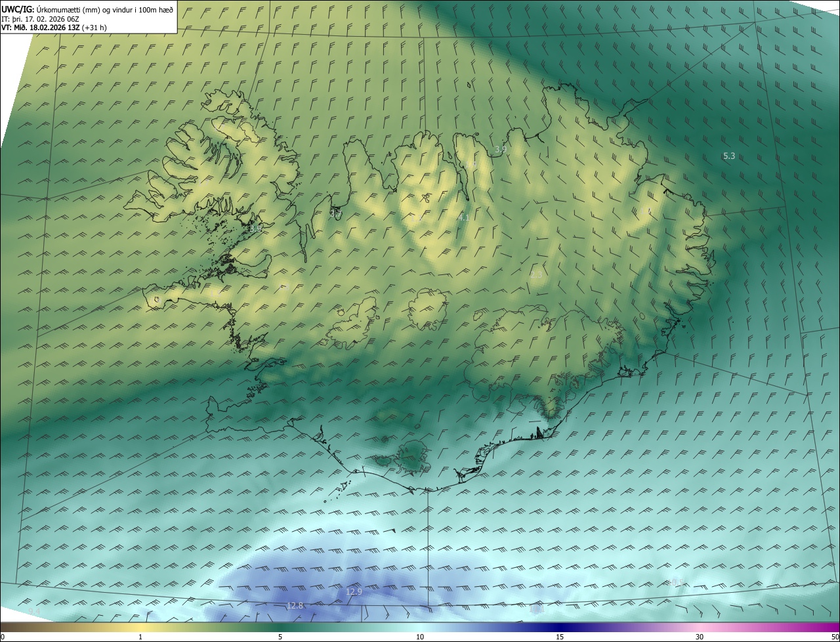This screenshot has width=840, height=642.
Task: Click the legend tick label "10"
Action: click(x=420, y=637)
